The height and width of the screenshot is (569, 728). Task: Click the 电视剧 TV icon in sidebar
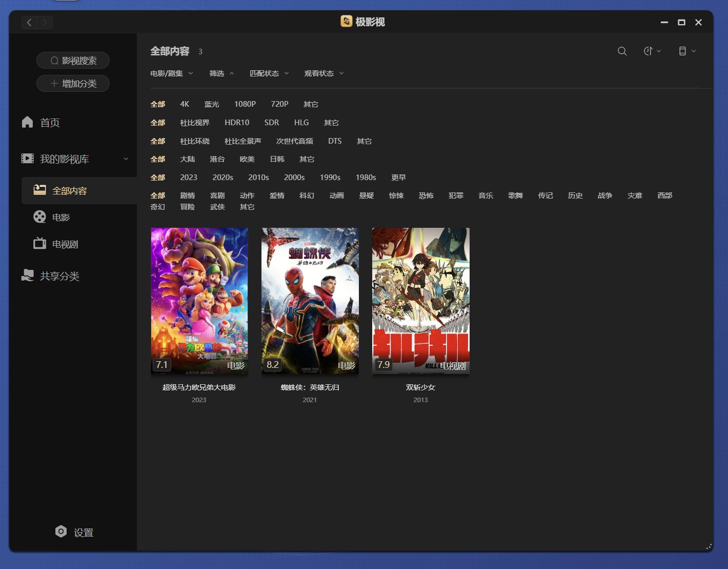[x=39, y=243]
